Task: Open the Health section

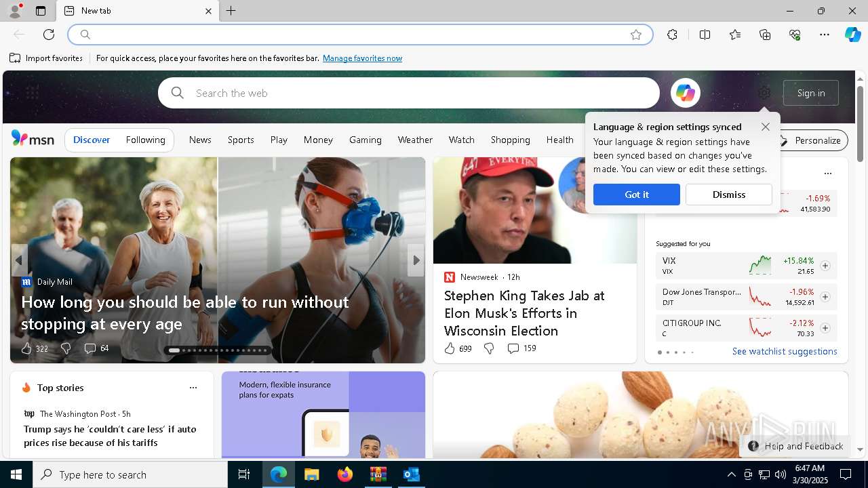Action: pyautogui.click(x=560, y=140)
